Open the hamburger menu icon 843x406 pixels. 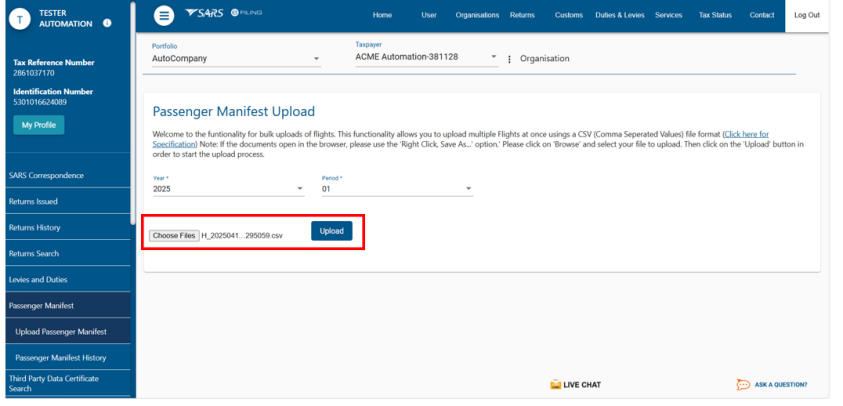[x=164, y=15]
